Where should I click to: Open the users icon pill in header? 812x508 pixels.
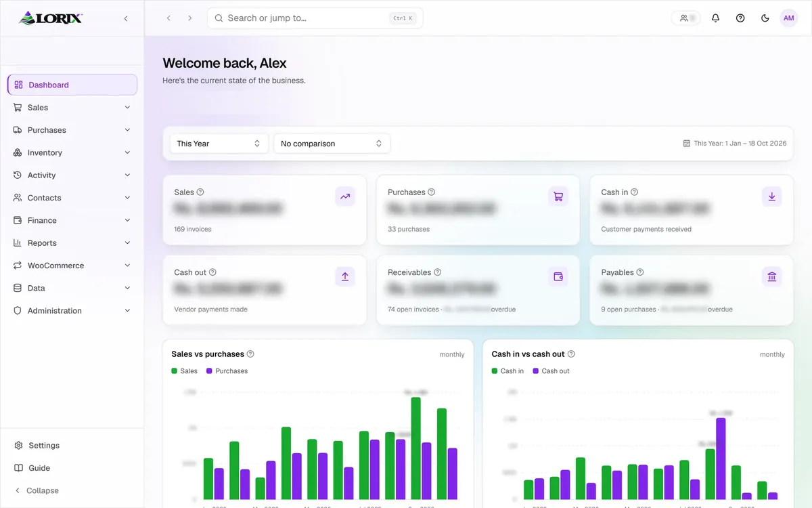click(686, 18)
